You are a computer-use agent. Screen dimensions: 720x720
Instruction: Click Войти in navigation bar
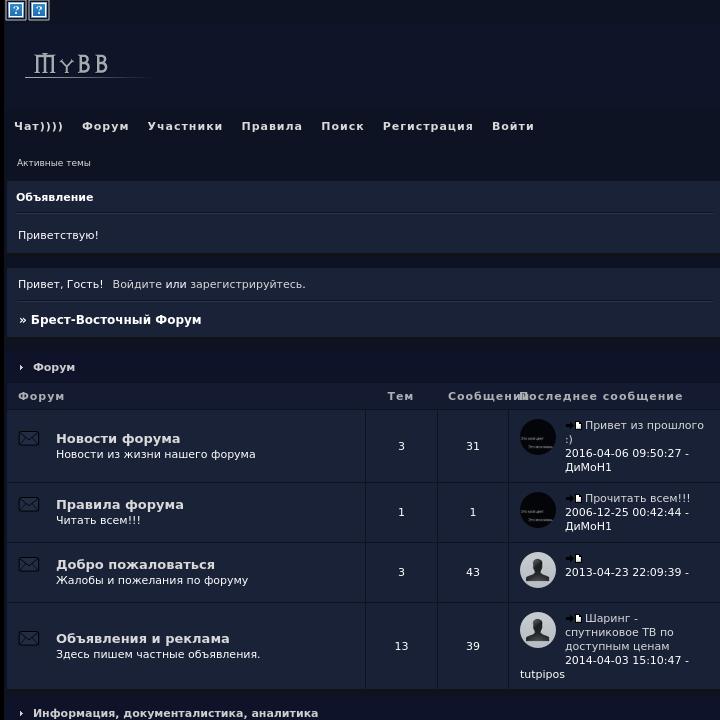point(513,126)
